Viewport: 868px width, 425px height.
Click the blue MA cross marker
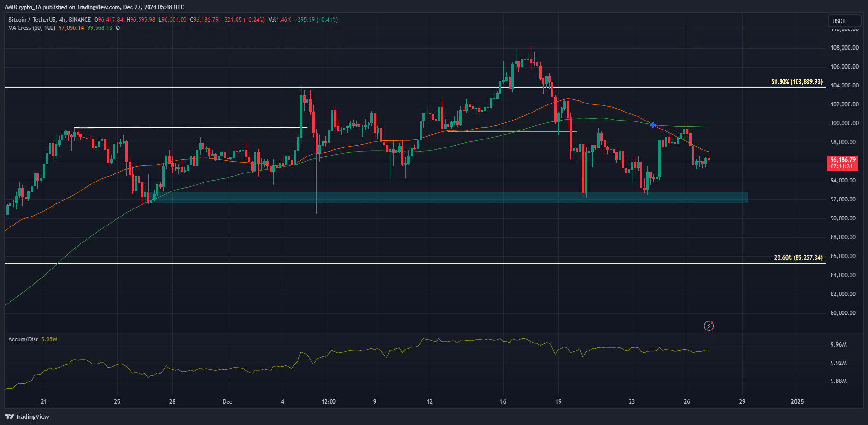(x=653, y=125)
